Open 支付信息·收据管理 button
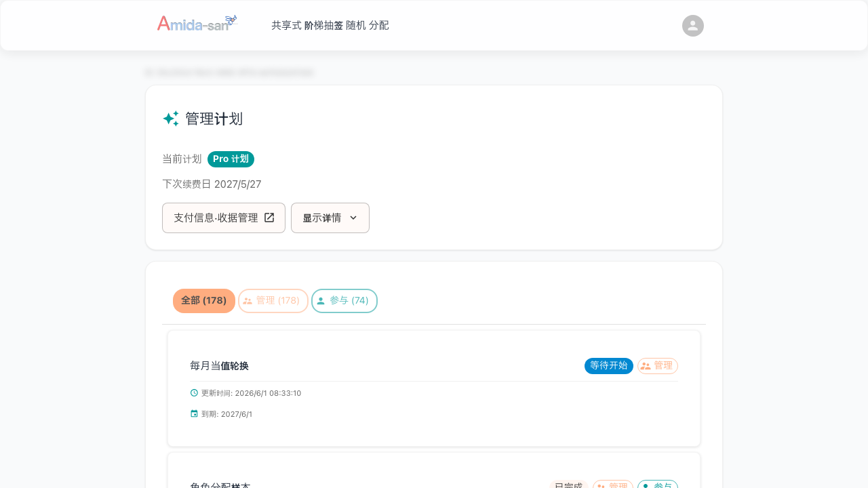This screenshot has height=488, width=868. tap(224, 218)
